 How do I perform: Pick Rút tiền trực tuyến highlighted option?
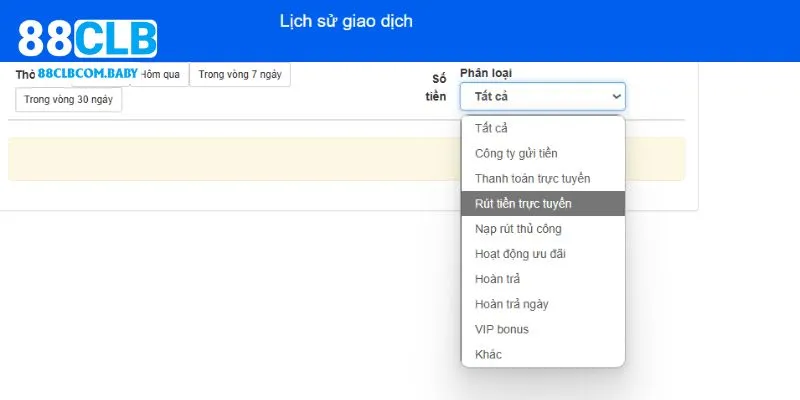543,204
